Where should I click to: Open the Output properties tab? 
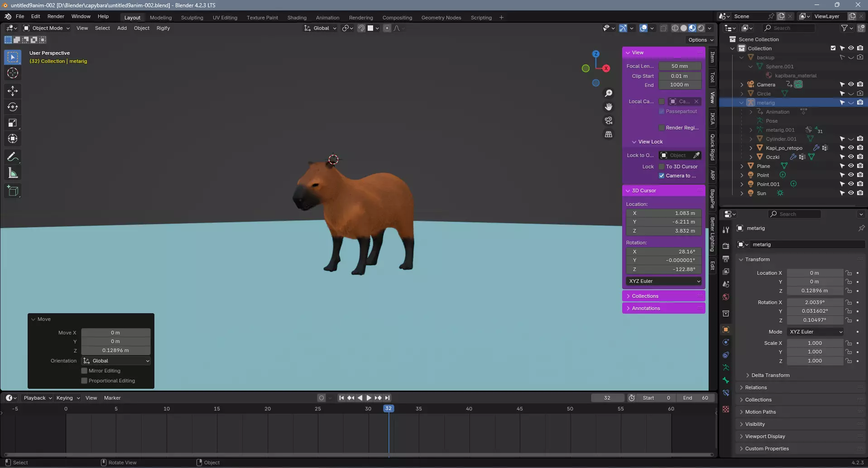(x=726, y=258)
